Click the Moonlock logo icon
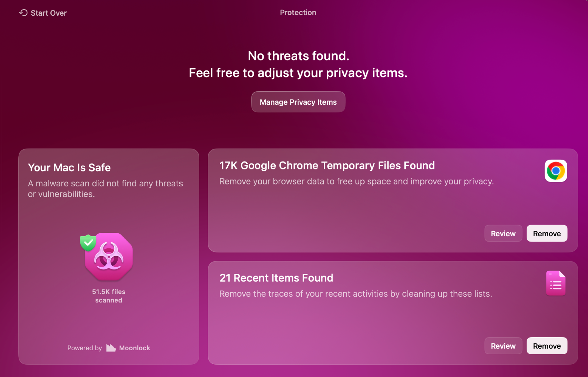588x377 pixels. click(x=111, y=348)
